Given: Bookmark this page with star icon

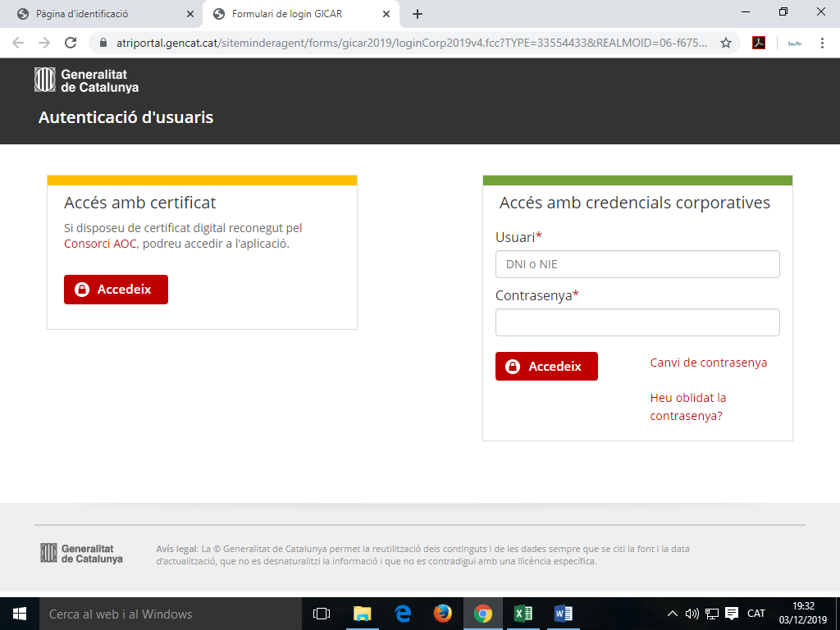Looking at the screenshot, I should click(x=725, y=43).
